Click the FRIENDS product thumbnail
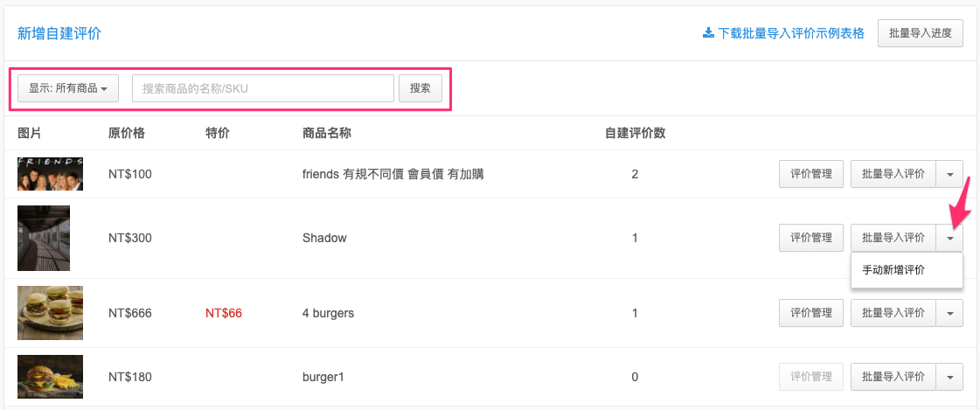The image size is (980, 410). pyautogui.click(x=50, y=174)
